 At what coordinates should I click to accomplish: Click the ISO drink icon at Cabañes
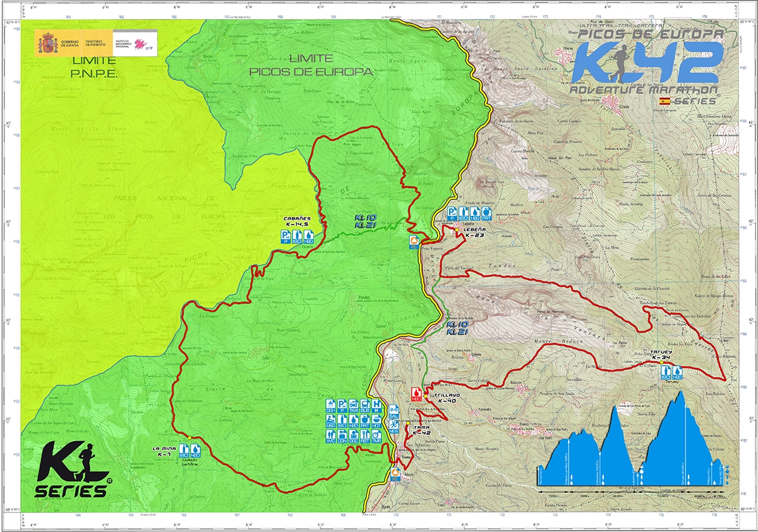[x=297, y=237]
